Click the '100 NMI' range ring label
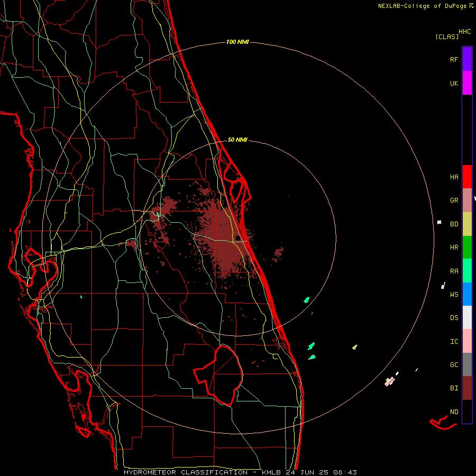 pyautogui.click(x=237, y=42)
